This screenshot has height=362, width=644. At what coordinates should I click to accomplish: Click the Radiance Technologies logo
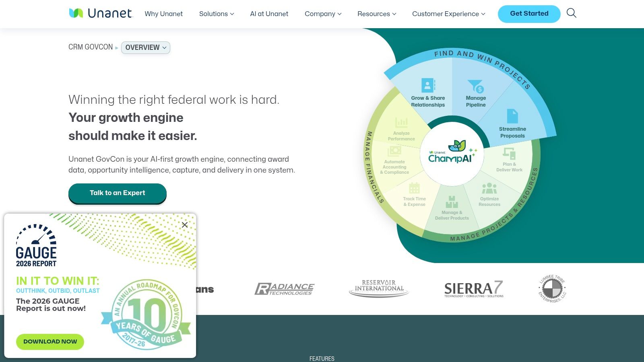point(284,289)
